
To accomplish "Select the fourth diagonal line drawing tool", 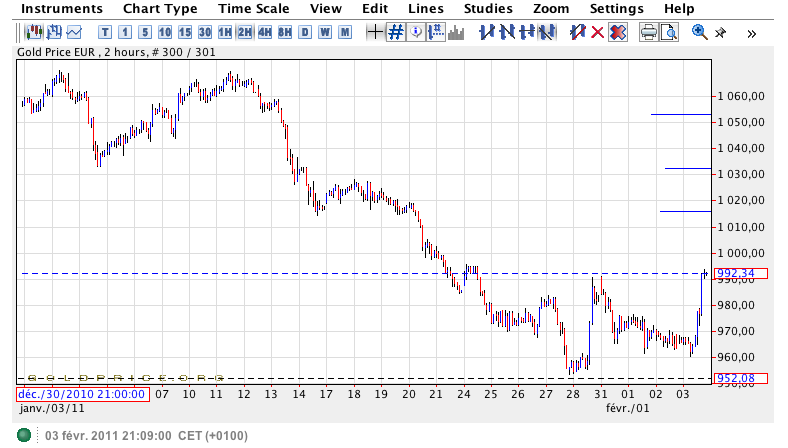I will pyautogui.click(x=547, y=33).
